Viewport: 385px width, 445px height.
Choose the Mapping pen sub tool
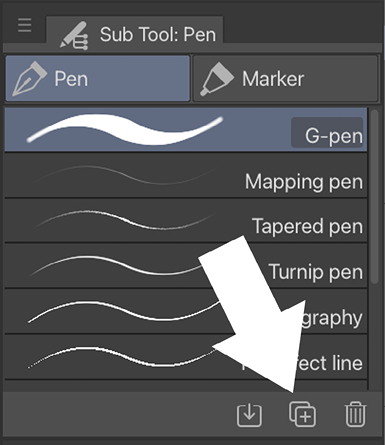tap(186, 176)
